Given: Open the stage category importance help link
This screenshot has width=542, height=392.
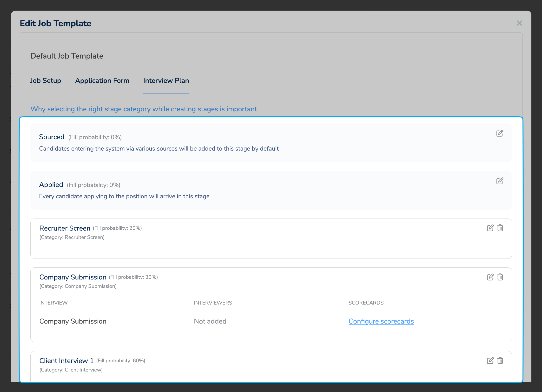Looking at the screenshot, I should coord(144,109).
